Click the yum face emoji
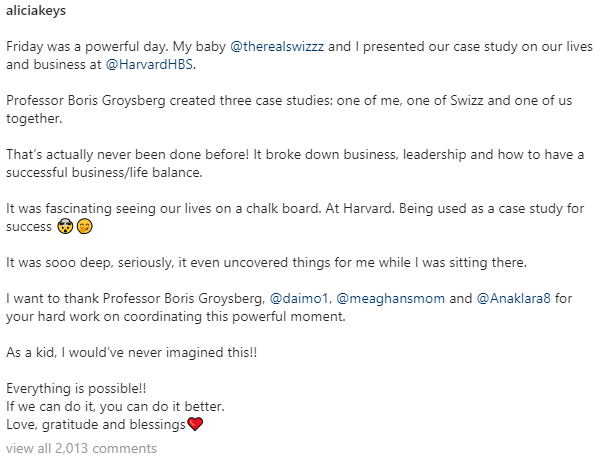Screen dimensions: 602x463 tap(85, 227)
